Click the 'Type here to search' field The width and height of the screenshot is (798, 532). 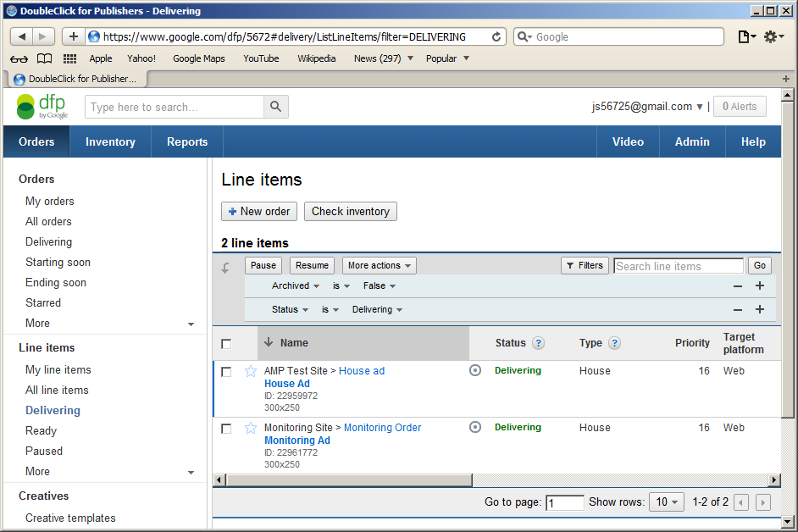(x=175, y=107)
